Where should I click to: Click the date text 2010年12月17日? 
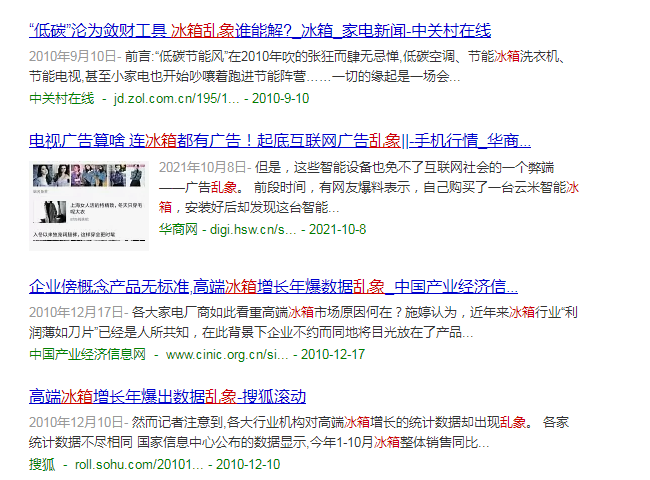(76, 313)
